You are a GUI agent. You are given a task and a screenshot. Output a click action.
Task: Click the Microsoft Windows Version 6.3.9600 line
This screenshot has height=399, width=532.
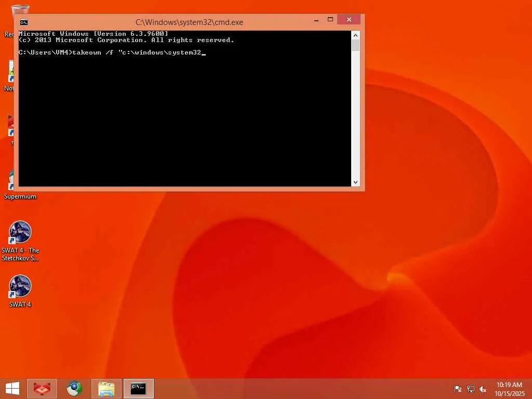tap(94, 34)
